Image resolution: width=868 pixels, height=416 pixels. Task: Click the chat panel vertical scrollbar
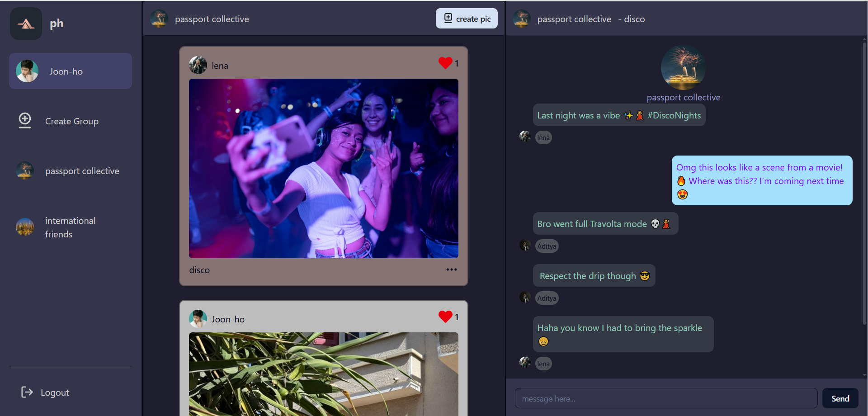tap(864, 183)
